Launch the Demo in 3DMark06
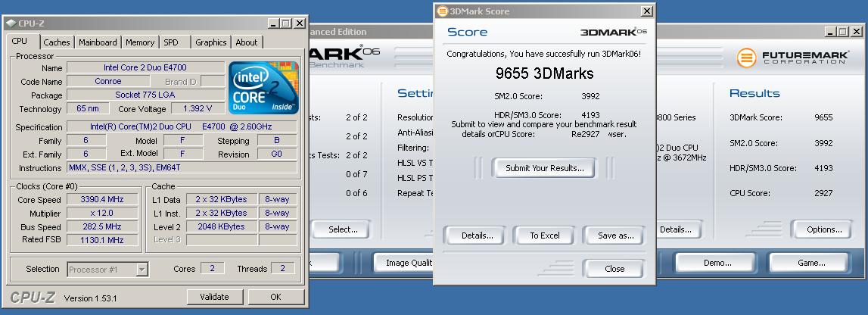 click(717, 263)
